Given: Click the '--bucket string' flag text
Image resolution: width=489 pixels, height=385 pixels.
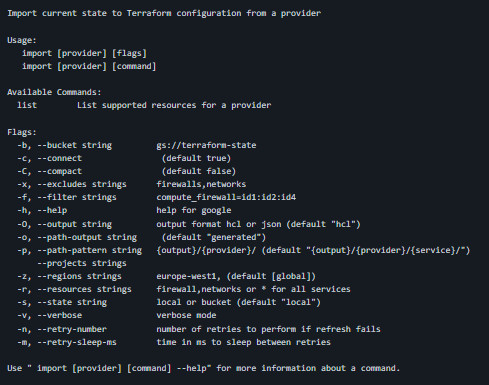Looking at the screenshot, I should tap(74, 145).
